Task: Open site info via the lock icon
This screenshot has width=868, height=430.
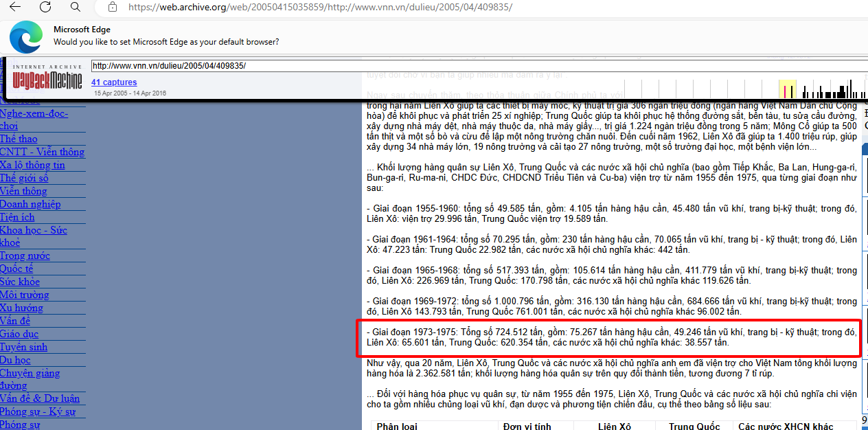Action: click(x=112, y=8)
